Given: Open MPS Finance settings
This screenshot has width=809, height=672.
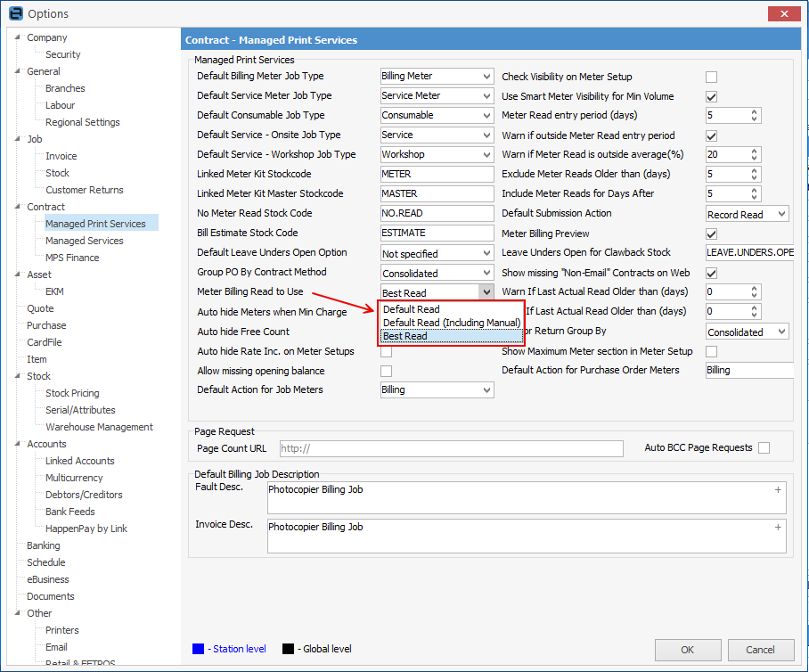Looking at the screenshot, I should point(72,258).
